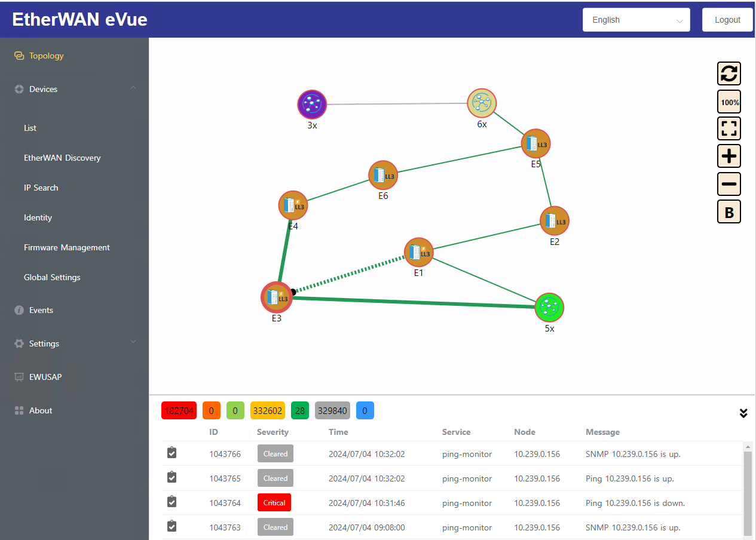Click the 2024/07/04 10:31:46 timestamp

366,503
